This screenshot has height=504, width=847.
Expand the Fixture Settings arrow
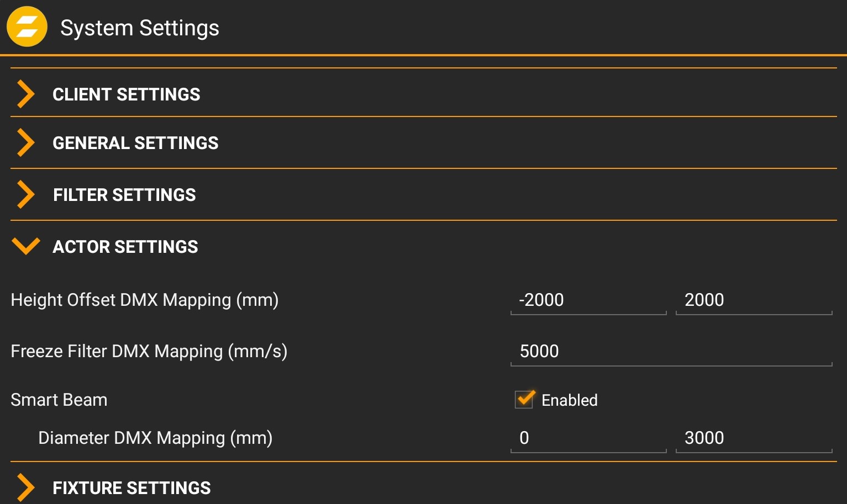click(25, 487)
